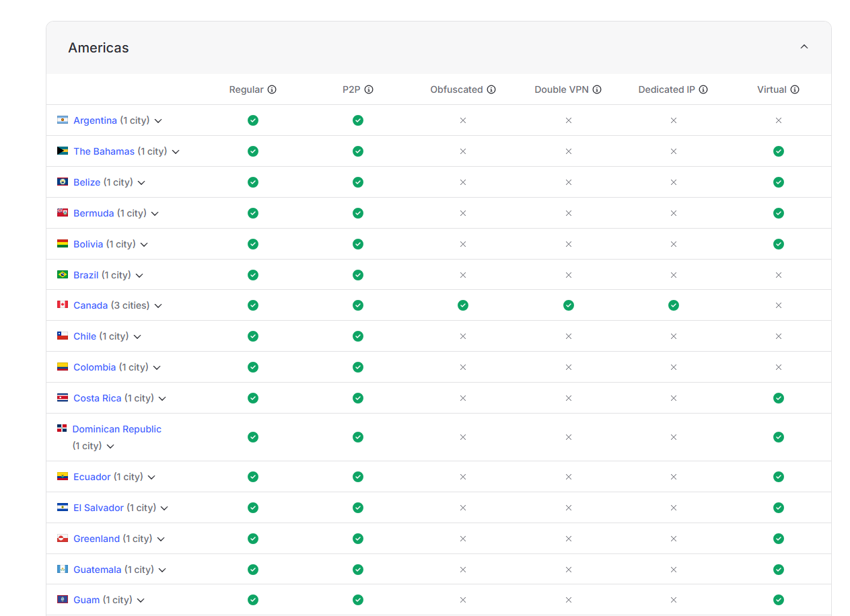The width and height of the screenshot is (850, 616).
Task: Click the Obfuscated column header
Action: [456, 89]
